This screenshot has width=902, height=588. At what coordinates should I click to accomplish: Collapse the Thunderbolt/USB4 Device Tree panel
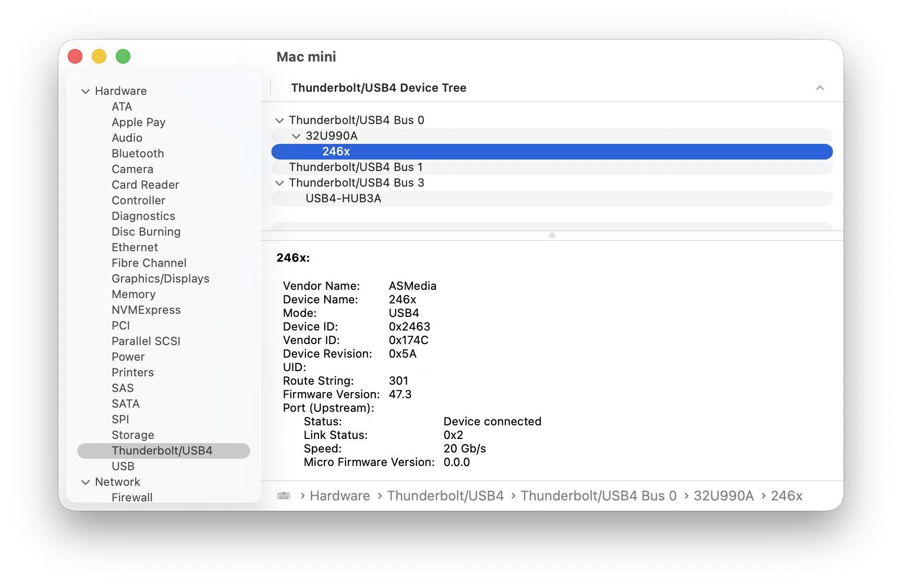(x=820, y=88)
